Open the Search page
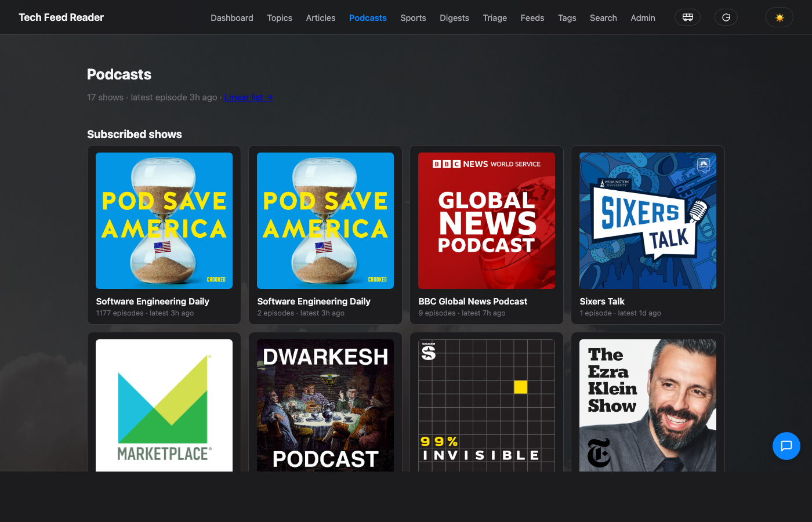This screenshot has height=522, width=812. tap(603, 18)
